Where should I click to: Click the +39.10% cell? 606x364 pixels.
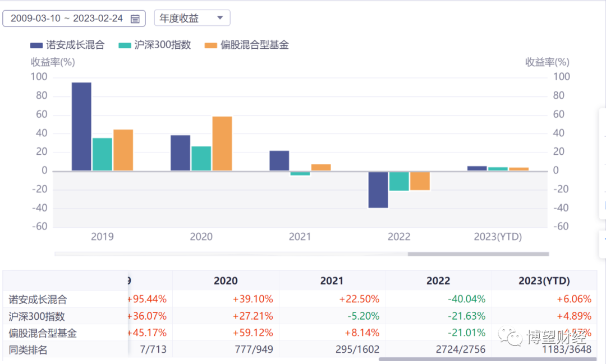[x=252, y=299]
